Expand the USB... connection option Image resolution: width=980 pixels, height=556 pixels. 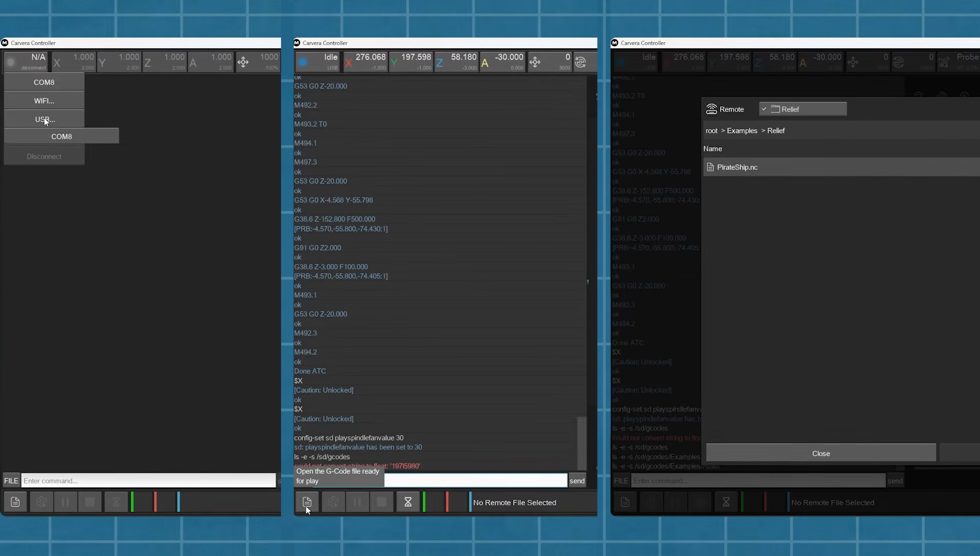pyautogui.click(x=44, y=119)
